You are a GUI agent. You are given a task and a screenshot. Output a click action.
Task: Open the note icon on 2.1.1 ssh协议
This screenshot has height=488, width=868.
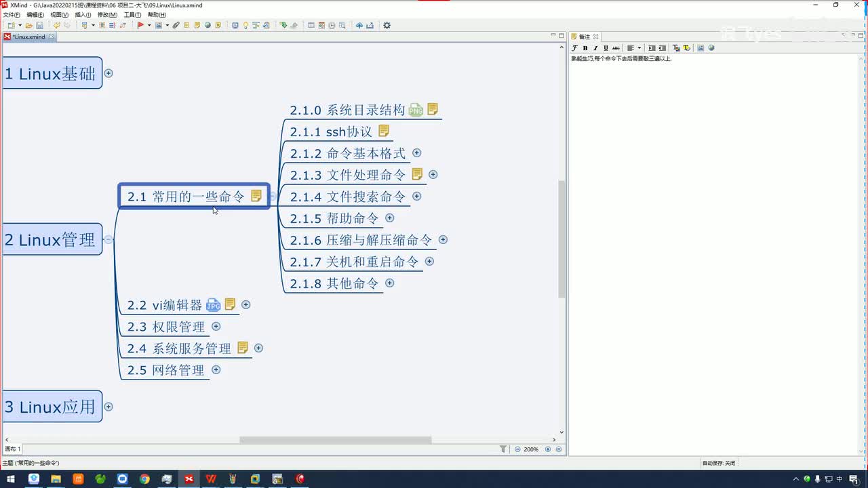pyautogui.click(x=384, y=131)
